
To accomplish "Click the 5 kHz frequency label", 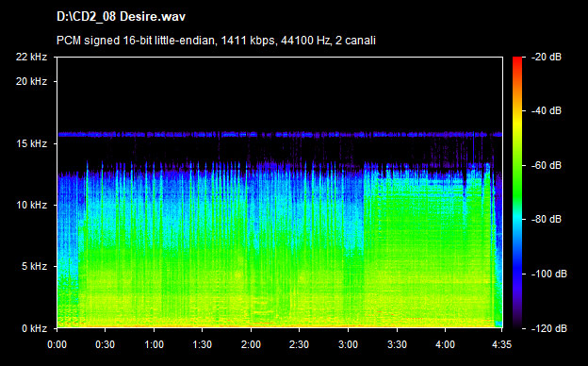I will [x=34, y=266].
